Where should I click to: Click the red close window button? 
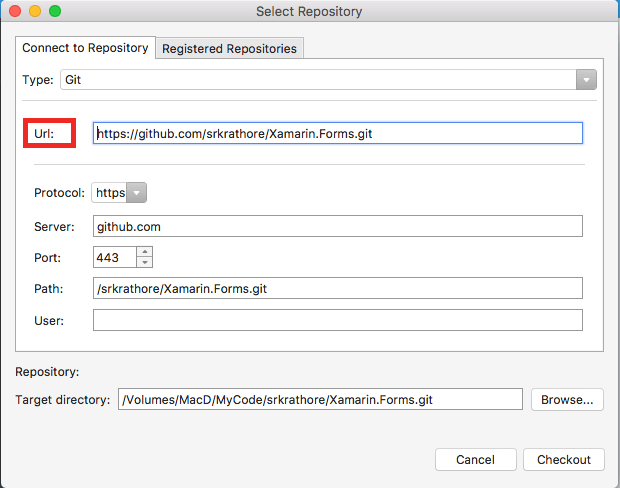[15, 11]
